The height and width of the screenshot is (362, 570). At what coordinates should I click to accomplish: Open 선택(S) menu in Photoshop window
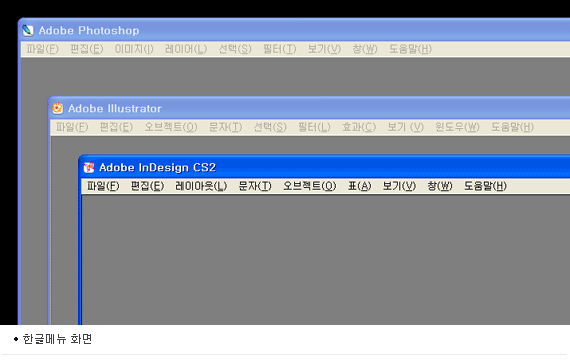[235, 49]
